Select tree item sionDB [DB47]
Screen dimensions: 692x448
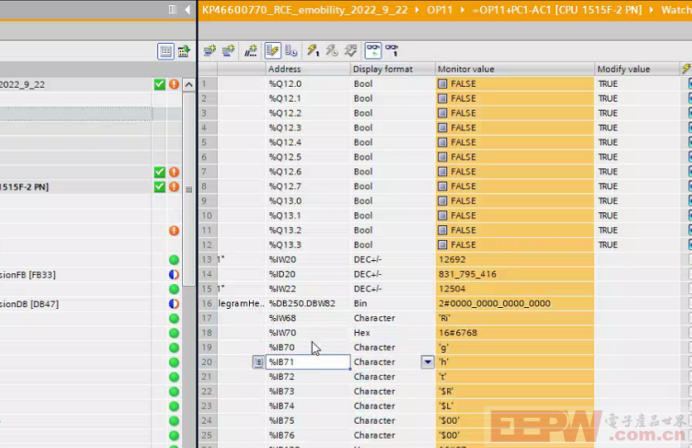(x=29, y=304)
